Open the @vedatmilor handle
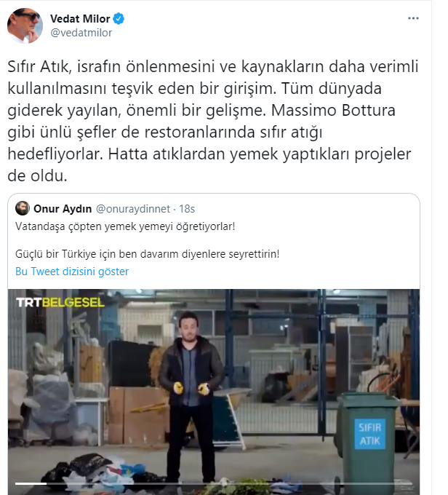This screenshot has height=495, width=448. pos(81,33)
